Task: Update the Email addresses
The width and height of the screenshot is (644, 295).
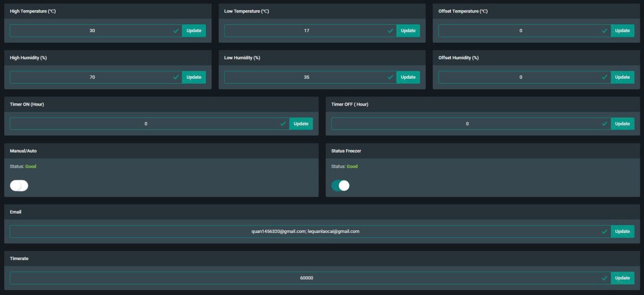Action: pyautogui.click(x=622, y=232)
